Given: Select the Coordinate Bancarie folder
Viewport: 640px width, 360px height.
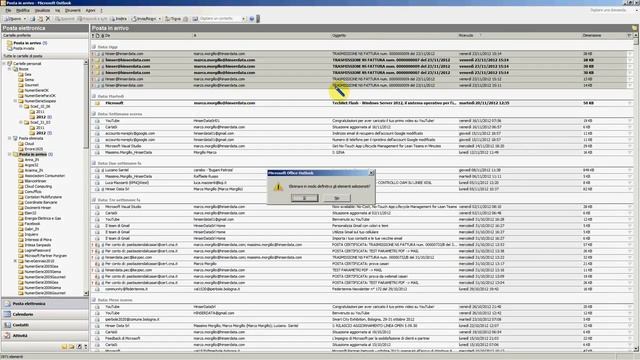Looking at the screenshot, I should pyautogui.click(x=40, y=202).
